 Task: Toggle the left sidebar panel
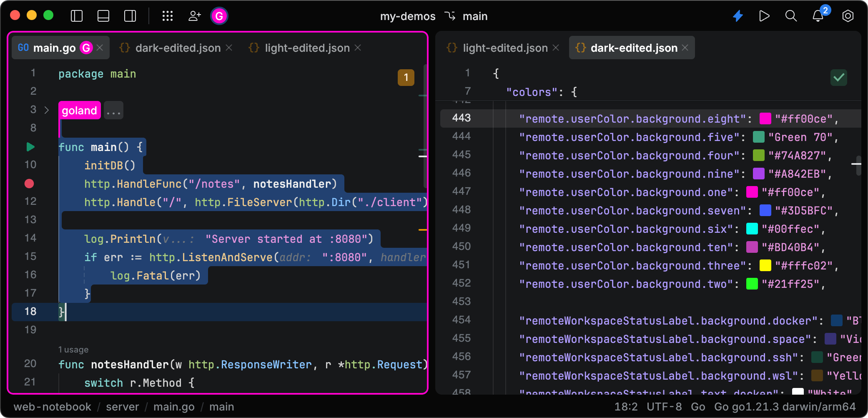pyautogui.click(x=77, y=16)
